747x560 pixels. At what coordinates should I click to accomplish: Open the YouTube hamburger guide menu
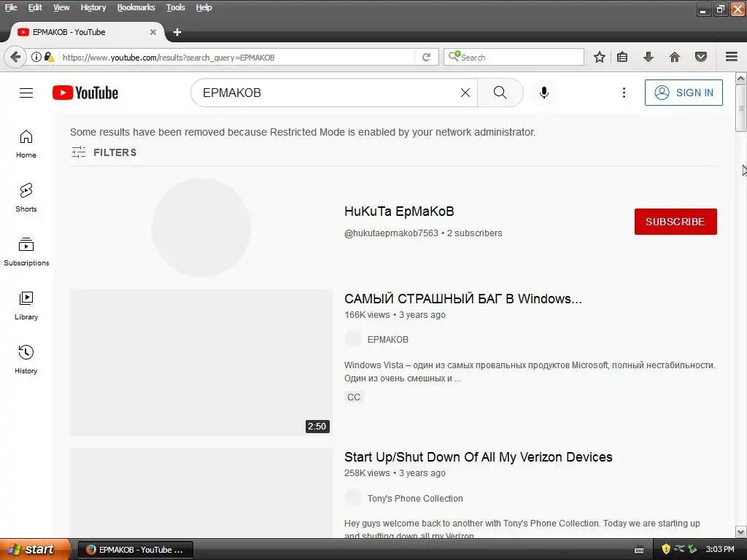point(26,93)
